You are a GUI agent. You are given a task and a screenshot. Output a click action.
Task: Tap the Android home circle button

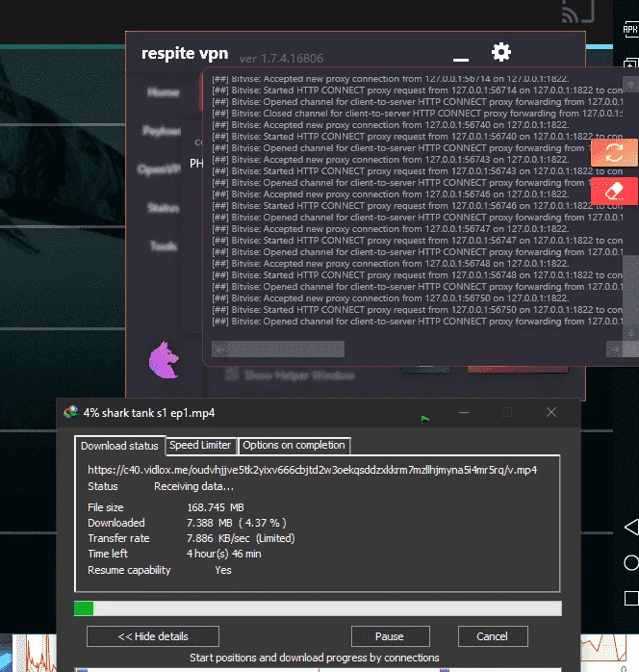point(631,562)
